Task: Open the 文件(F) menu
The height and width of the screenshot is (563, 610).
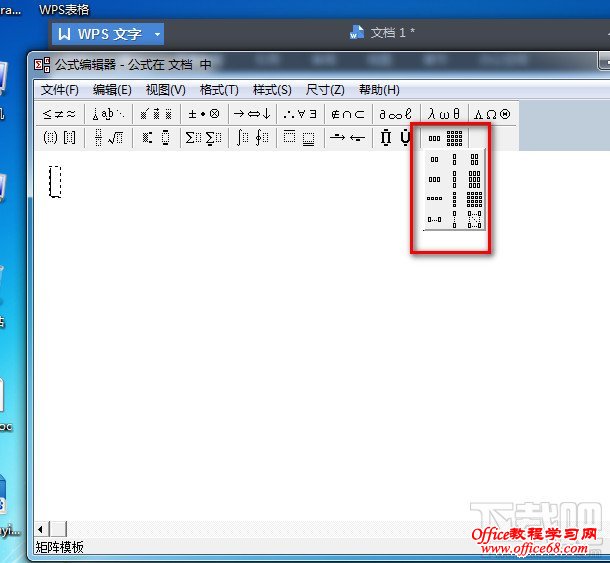Action: coord(59,90)
